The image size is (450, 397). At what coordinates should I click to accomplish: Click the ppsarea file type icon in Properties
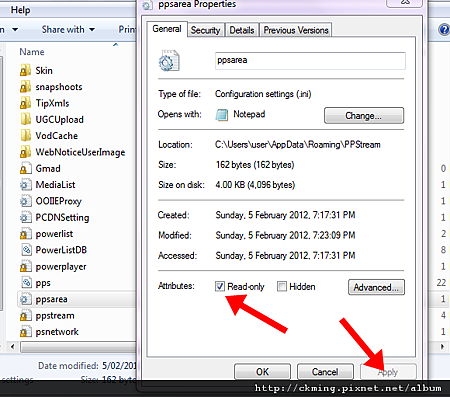169,61
